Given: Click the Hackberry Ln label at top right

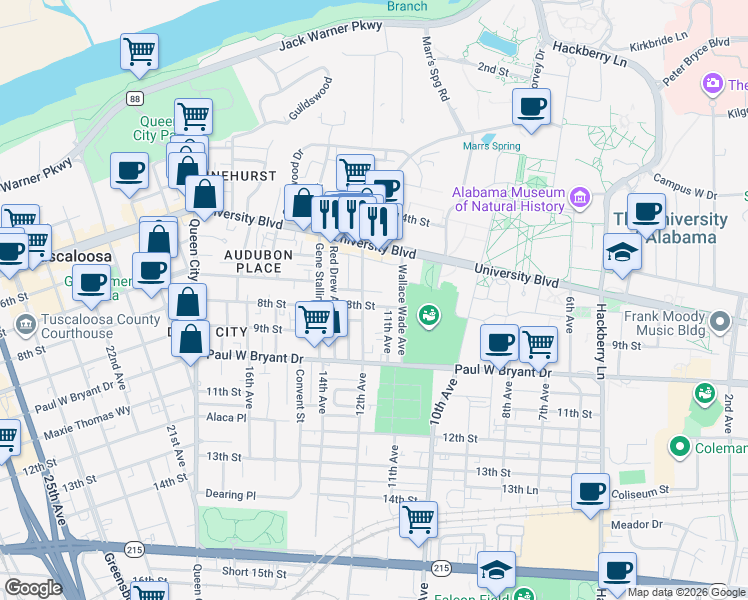Looking at the screenshot, I should pos(589,53).
